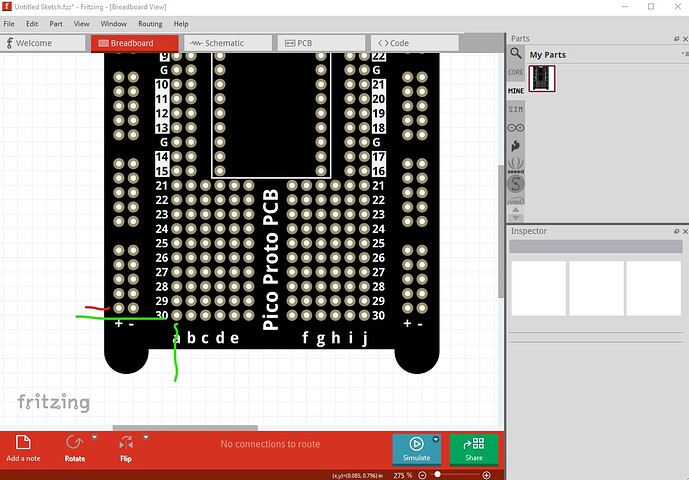This screenshot has width=689, height=480.
Task: Open the Edit menu
Action: point(32,24)
